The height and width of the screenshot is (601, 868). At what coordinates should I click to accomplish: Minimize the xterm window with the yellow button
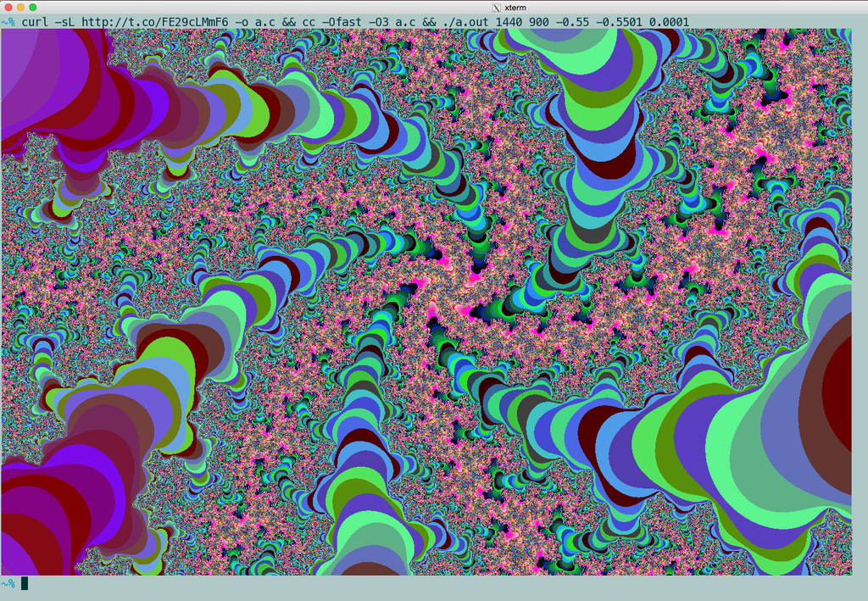20,7
